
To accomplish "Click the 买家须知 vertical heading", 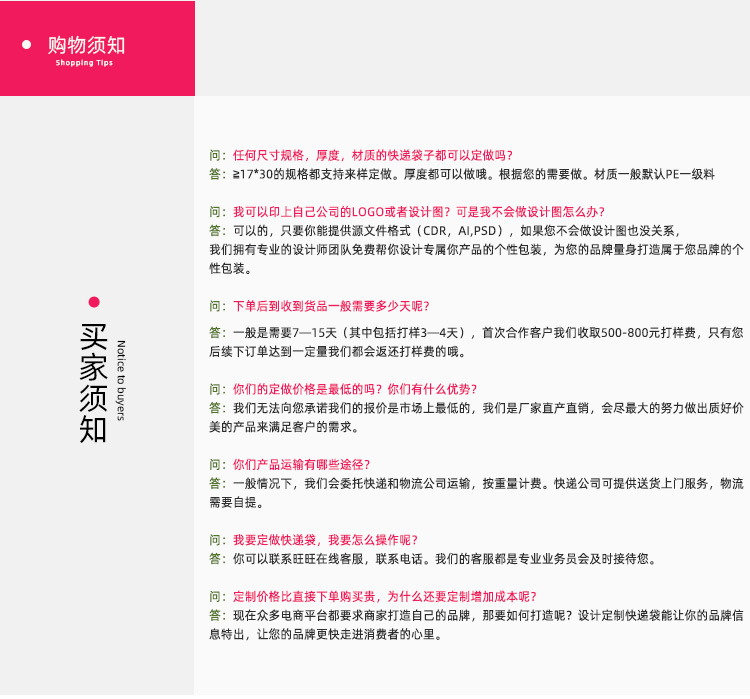I will [93, 383].
